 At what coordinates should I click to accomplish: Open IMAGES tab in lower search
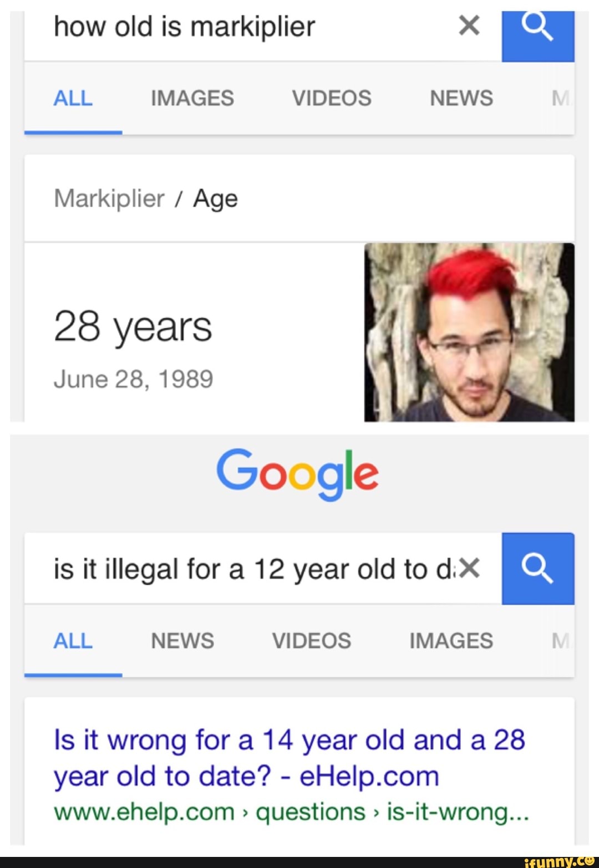[x=451, y=641]
